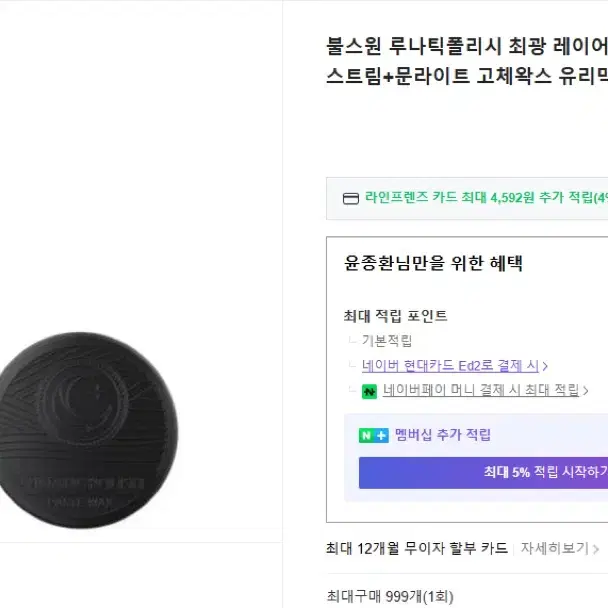
Task: Click the second product title line 스트림+문라이트 고체왁스
Action: [466, 76]
